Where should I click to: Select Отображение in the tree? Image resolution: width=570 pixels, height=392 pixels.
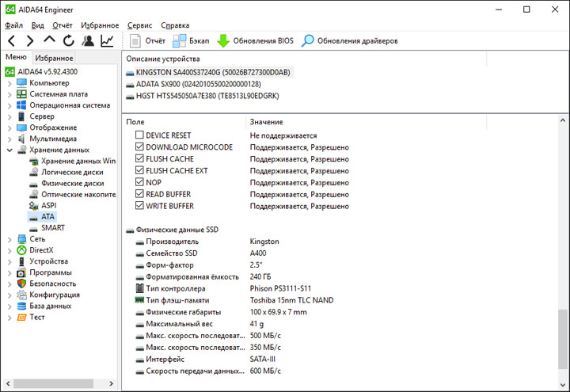53,127
